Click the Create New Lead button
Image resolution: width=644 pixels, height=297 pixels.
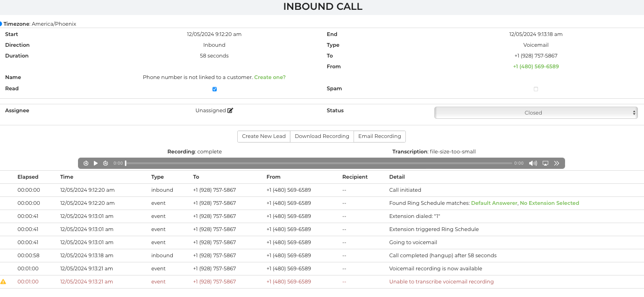pyautogui.click(x=264, y=136)
